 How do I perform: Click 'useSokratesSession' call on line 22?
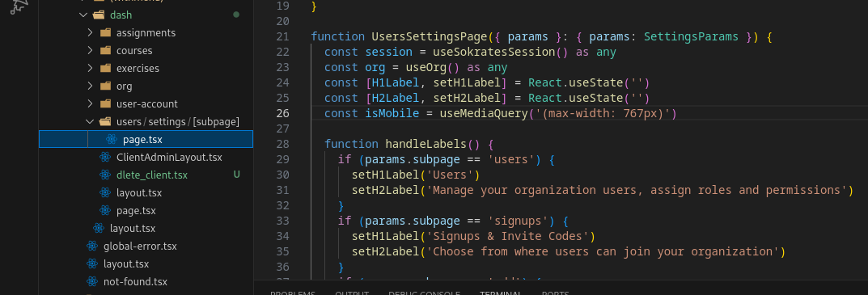[493, 52]
